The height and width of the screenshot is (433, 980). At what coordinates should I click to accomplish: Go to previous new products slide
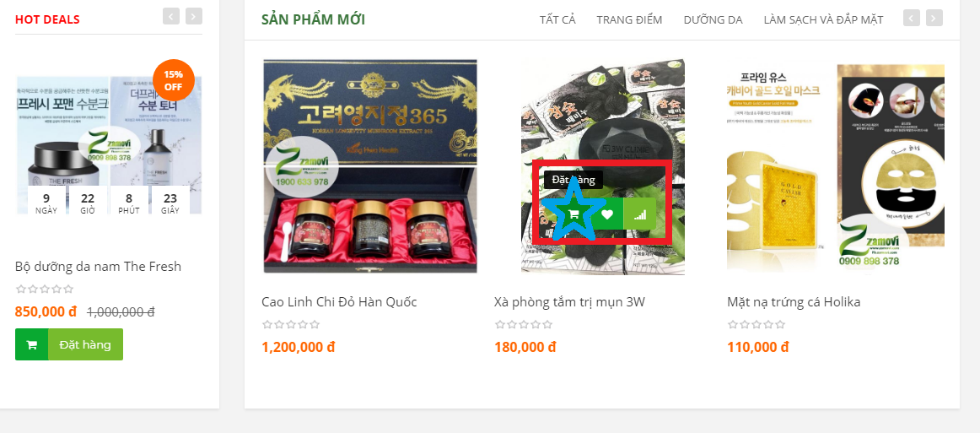(x=911, y=18)
